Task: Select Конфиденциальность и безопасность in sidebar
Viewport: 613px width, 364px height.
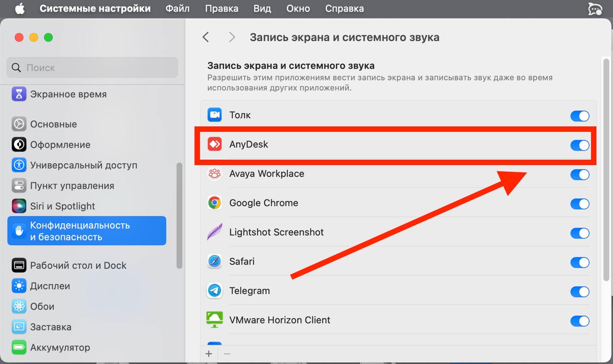Action: (x=87, y=231)
